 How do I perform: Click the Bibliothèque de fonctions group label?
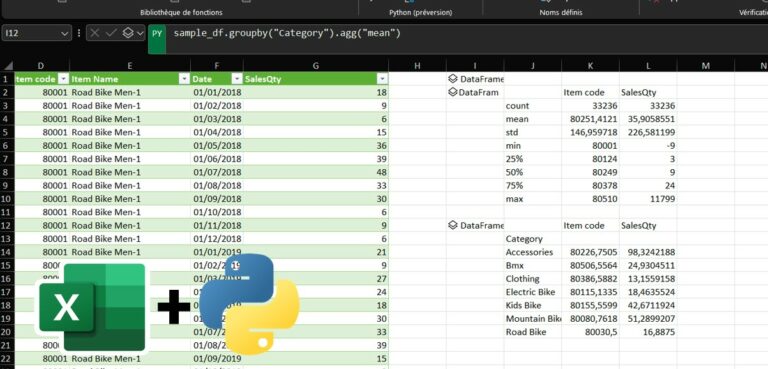pyautogui.click(x=181, y=12)
